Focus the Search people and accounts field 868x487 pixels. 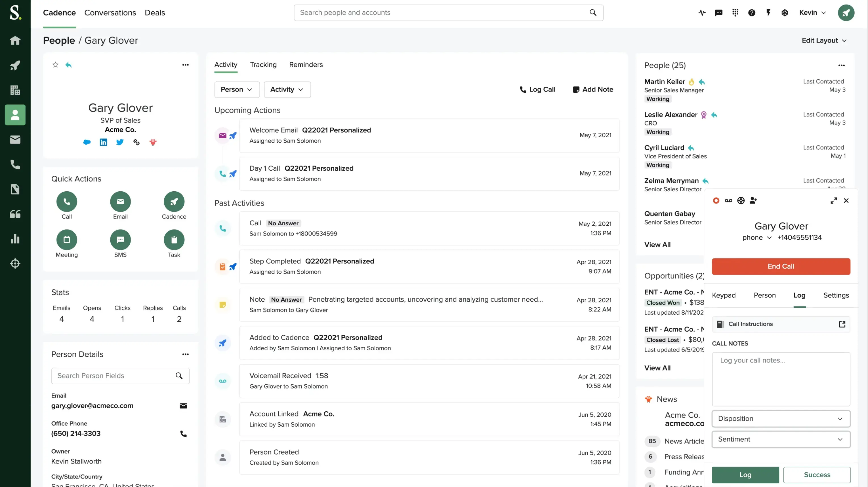point(448,13)
